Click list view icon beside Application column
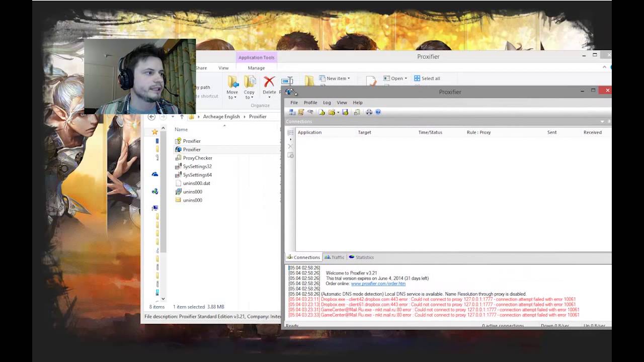Image resolution: width=644 pixels, height=362 pixels. [x=290, y=132]
